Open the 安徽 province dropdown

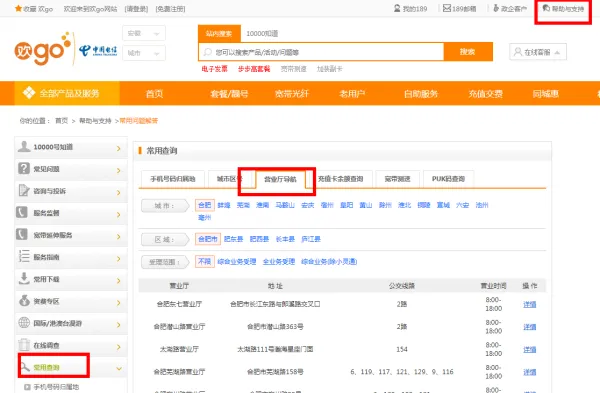[x=144, y=33]
